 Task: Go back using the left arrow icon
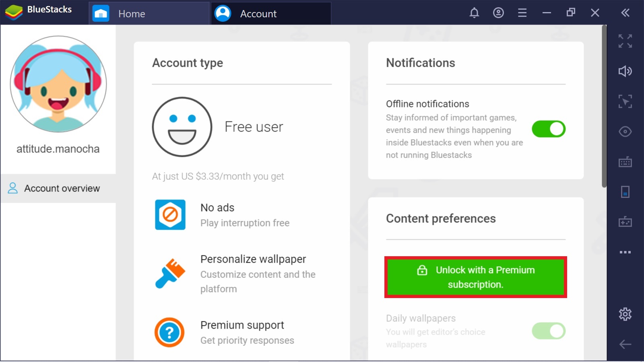pyautogui.click(x=625, y=344)
